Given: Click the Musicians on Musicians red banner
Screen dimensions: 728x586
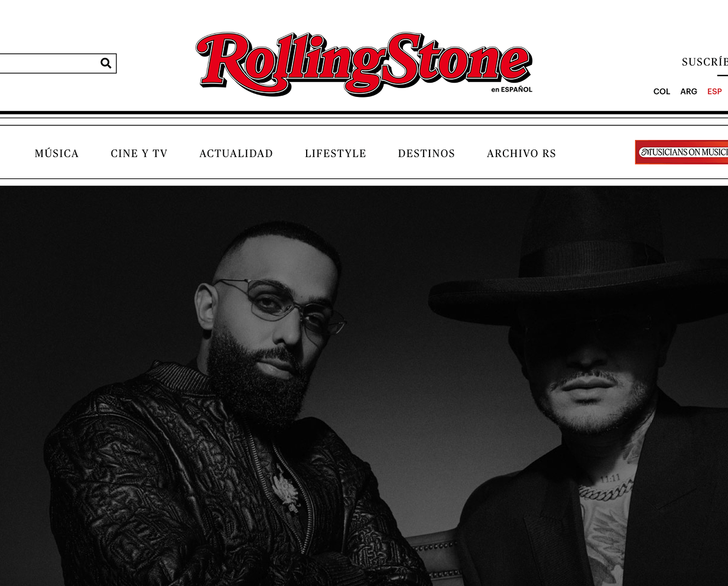Looking at the screenshot, I should point(681,152).
